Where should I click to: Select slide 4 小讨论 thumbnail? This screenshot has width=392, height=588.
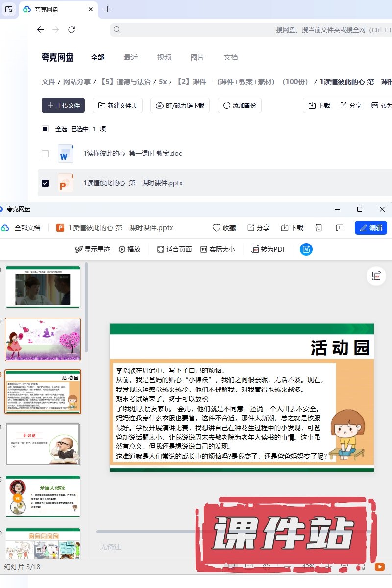(x=43, y=444)
